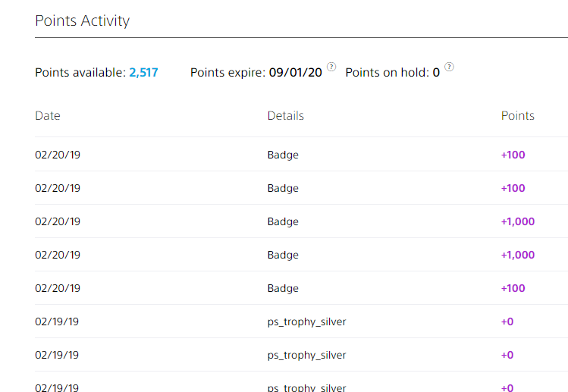Click the first Badge +100 row

[x=301, y=155]
